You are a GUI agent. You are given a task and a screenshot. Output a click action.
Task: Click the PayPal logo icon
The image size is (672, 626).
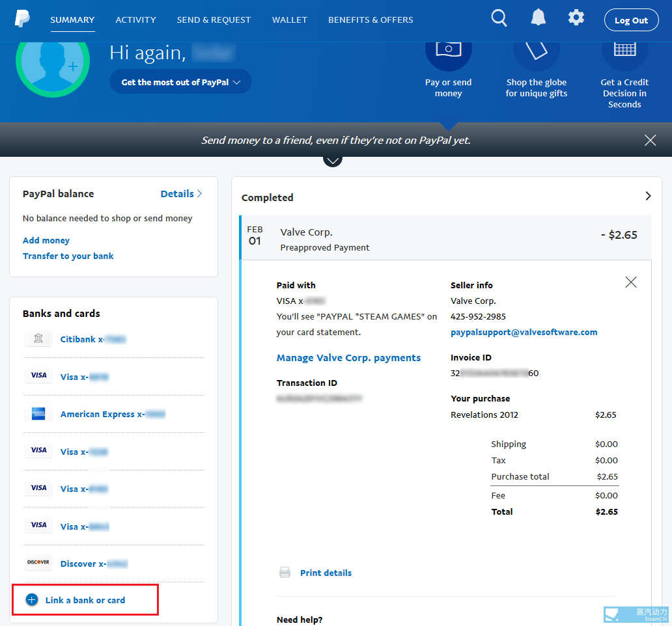click(22, 19)
